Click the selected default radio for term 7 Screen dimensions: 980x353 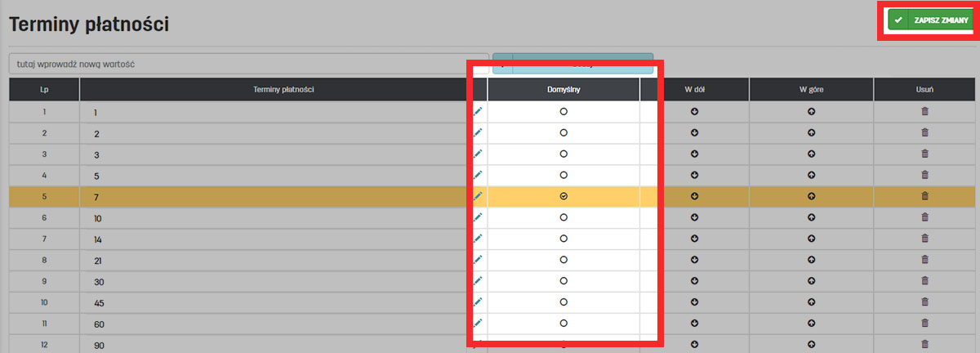tap(563, 196)
